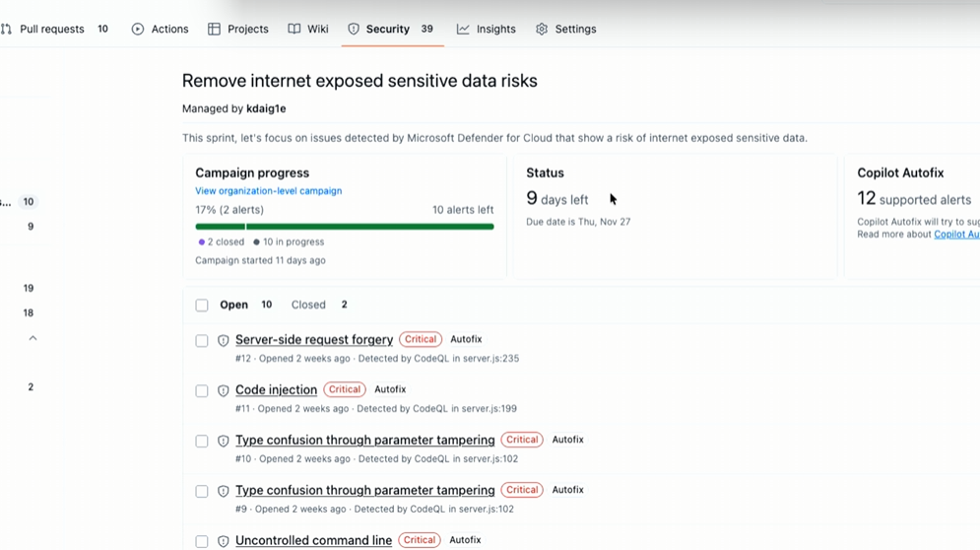Click the Wiki book icon
980x550 pixels.
294,30
